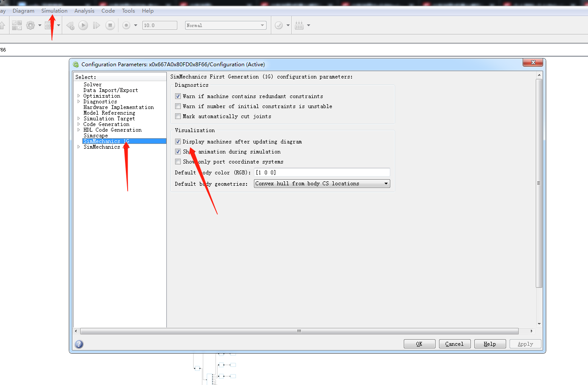This screenshot has height=385, width=588.
Task: Click the Step Forward toolbar button
Action: click(97, 25)
